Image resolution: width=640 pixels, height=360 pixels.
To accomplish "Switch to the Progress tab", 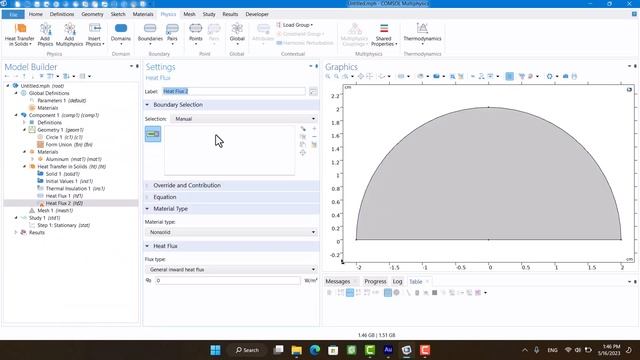I will click(375, 282).
